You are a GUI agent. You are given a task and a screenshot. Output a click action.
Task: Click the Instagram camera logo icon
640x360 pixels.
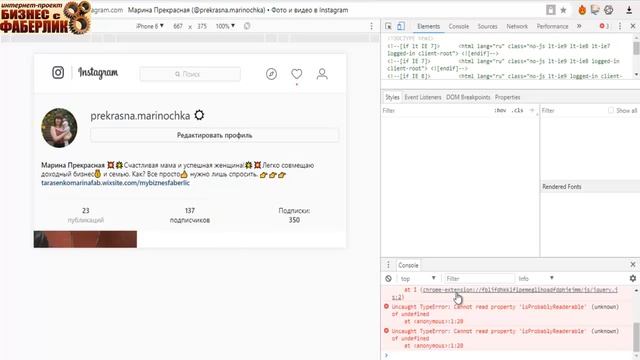58,73
